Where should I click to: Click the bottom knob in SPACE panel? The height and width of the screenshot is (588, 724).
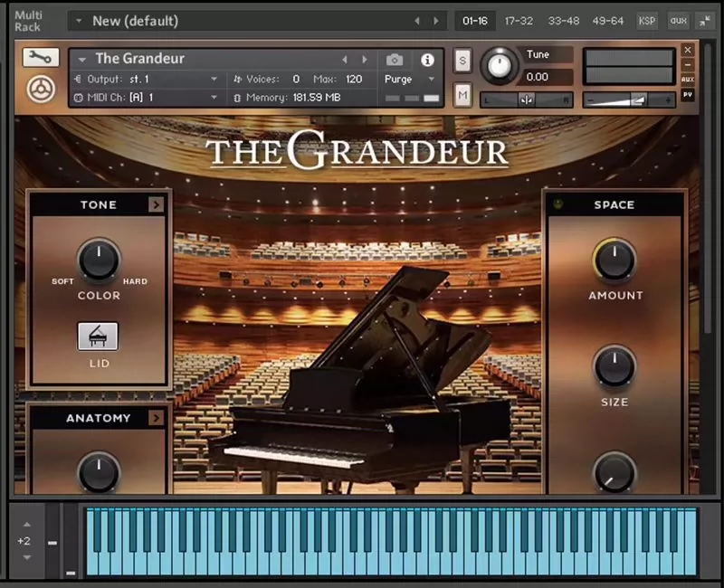614,472
